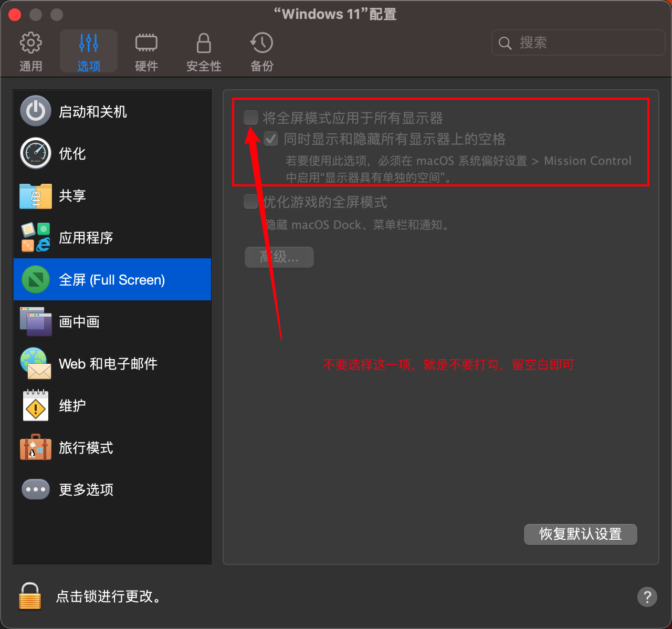
Task: Click the ellipsis icon for 更多选项
Action: (x=36, y=489)
